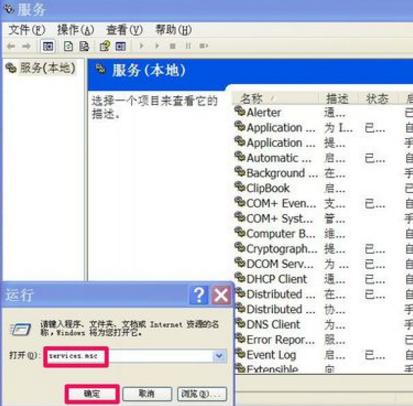
Task: Click the Restart Service icon
Action: coord(203,46)
